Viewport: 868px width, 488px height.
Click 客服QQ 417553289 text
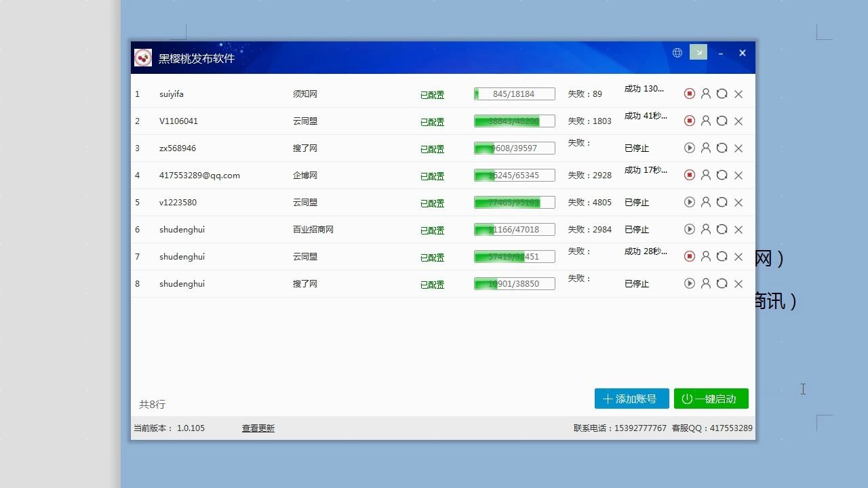712,428
